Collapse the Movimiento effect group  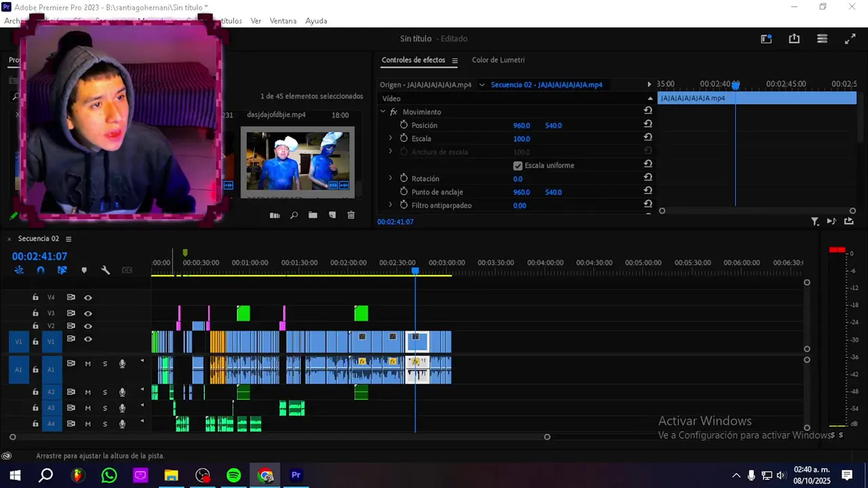(x=382, y=112)
